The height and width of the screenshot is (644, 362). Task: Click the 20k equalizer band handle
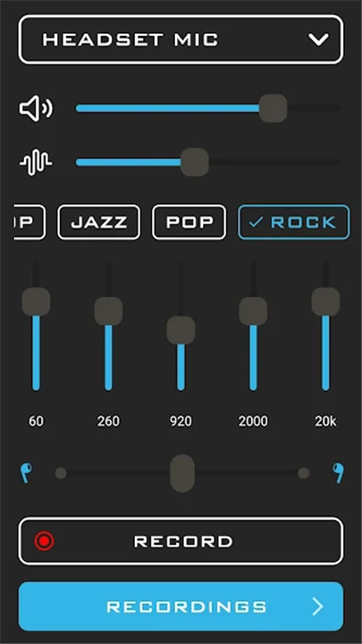pos(326,302)
